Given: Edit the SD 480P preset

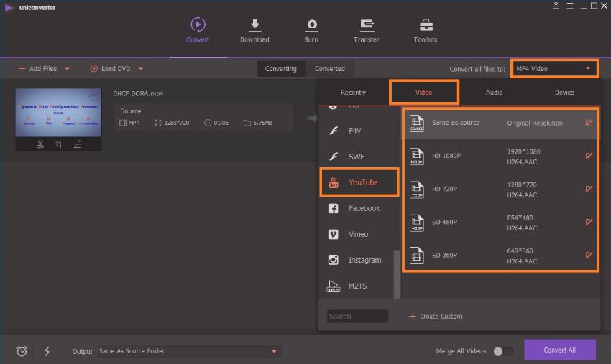Looking at the screenshot, I should [589, 222].
